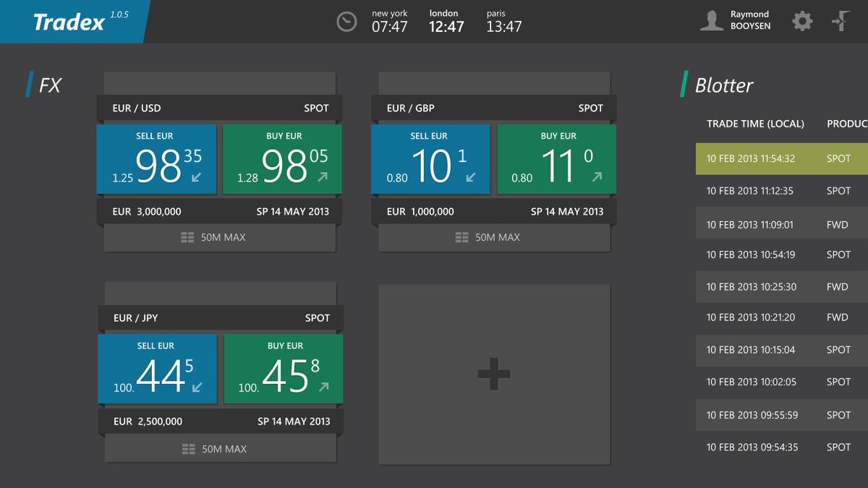Select the SPOT label on EUR/USD tile
Screen dimensions: 868x488
click(x=316, y=108)
